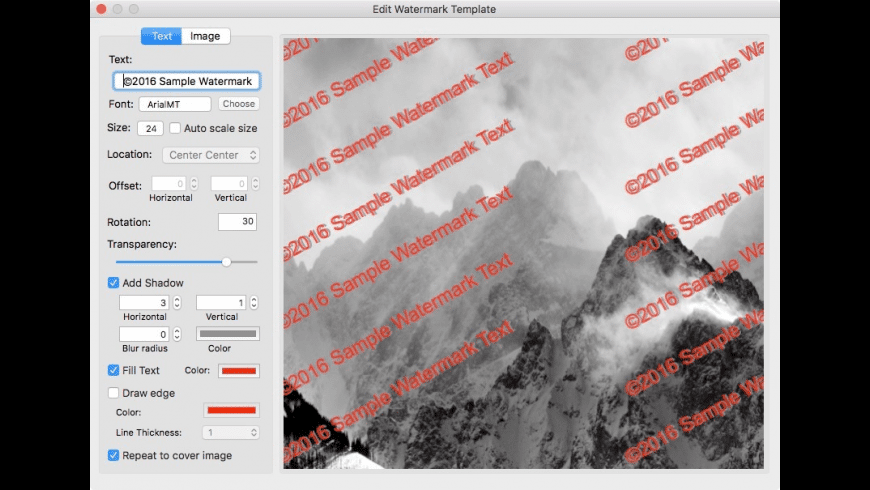870x490 pixels.
Task: Uncheck Repeat to cover image
Action: [113, 456]
